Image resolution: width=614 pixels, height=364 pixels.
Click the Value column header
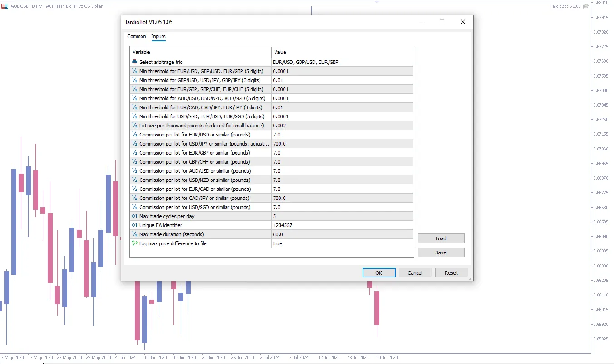(x=342, y=52)
